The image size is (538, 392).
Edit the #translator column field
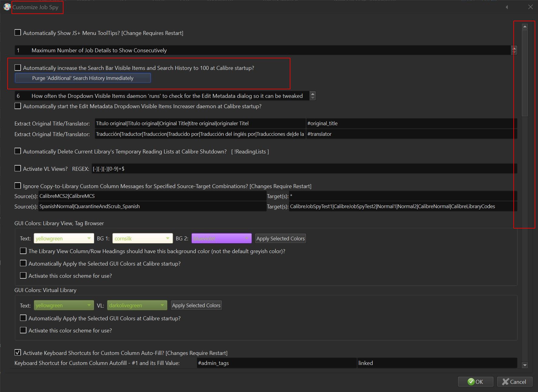(x=412, y=134)
